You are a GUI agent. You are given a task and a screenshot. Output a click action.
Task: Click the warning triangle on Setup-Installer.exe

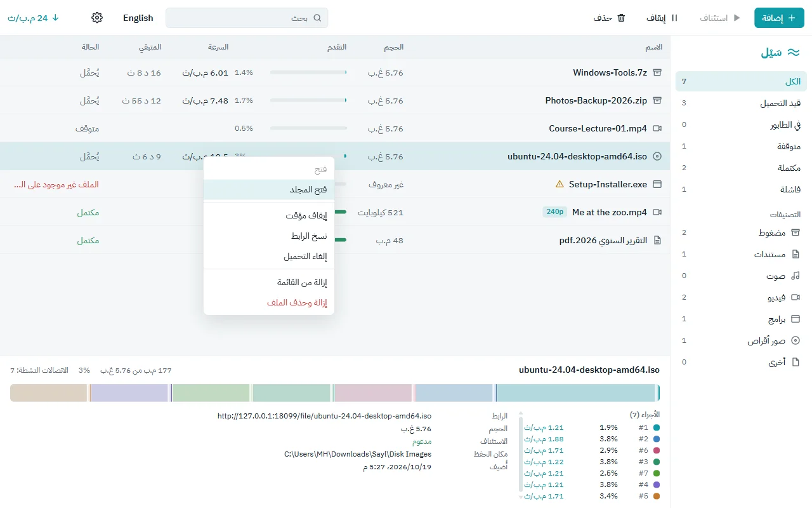(560, 184)
